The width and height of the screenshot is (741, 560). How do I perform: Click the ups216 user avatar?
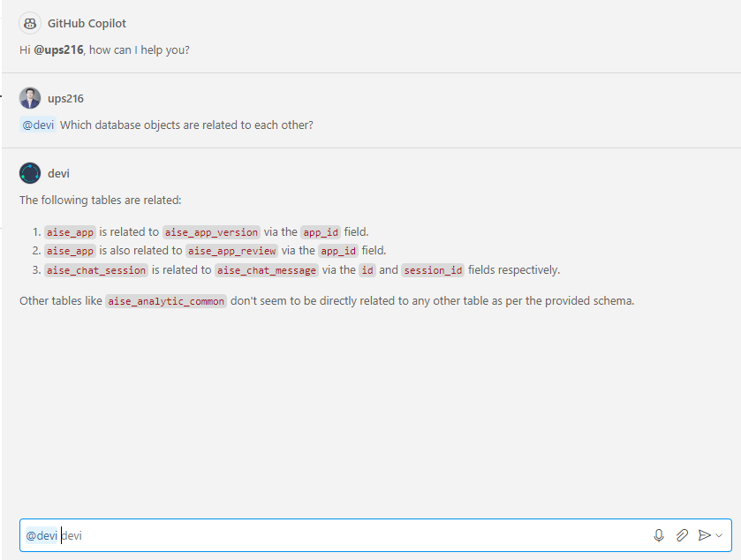(30, 98)
